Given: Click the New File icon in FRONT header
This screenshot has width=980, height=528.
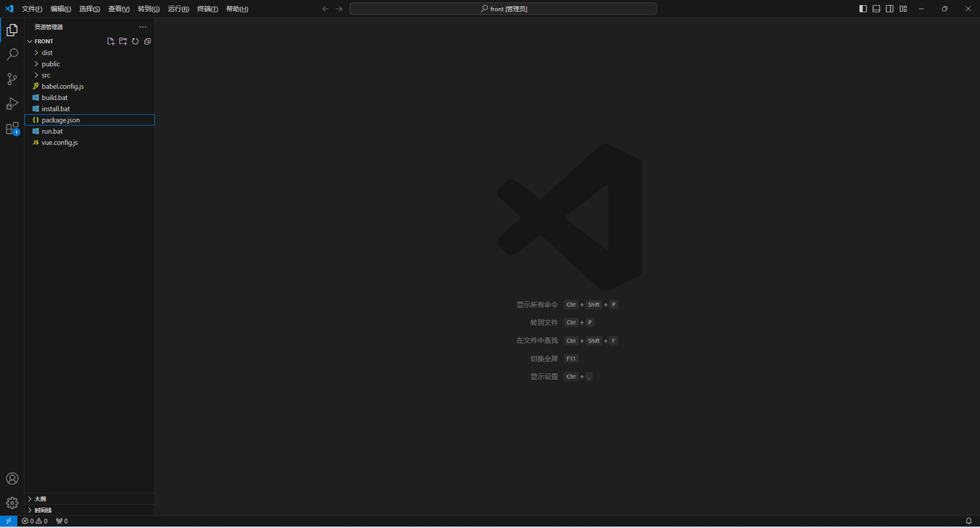Looking at the screenshot, I should (x=111, y=41).
